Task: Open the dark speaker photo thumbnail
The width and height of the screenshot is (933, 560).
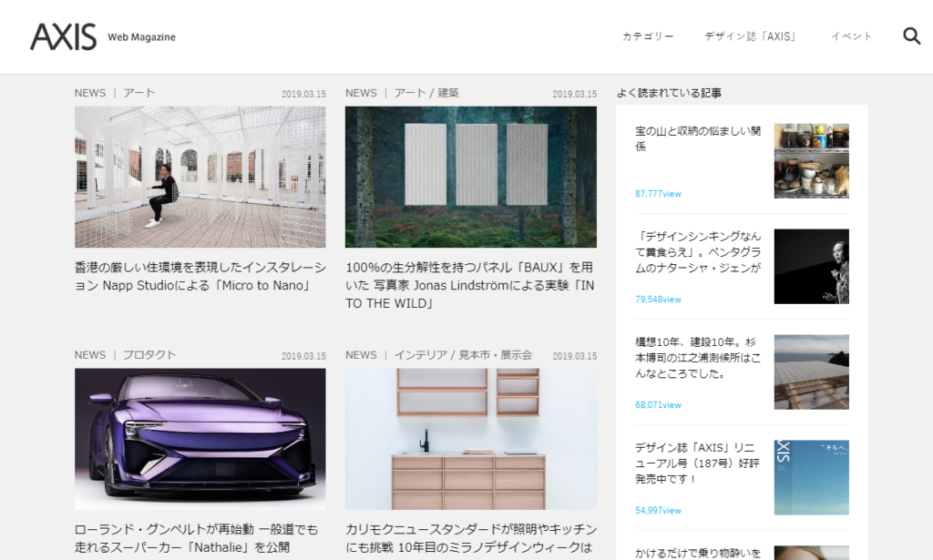Action: (x=812, y=266)
